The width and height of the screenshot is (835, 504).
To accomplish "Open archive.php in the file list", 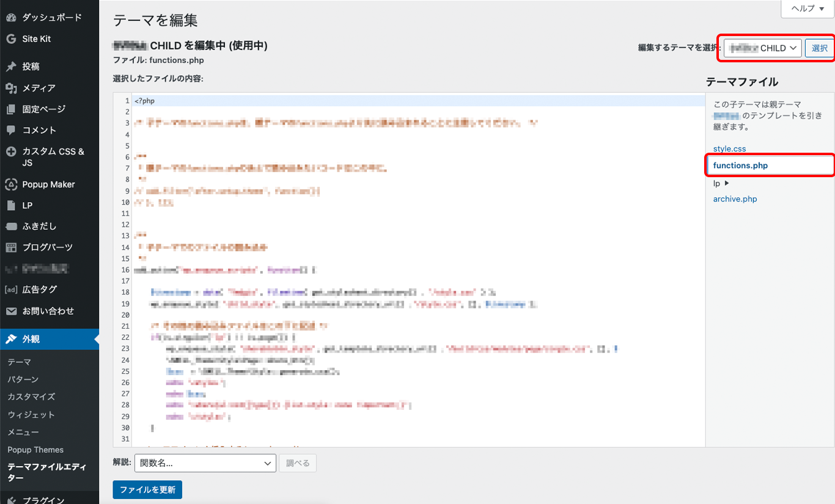I will (x=735, y=199).
